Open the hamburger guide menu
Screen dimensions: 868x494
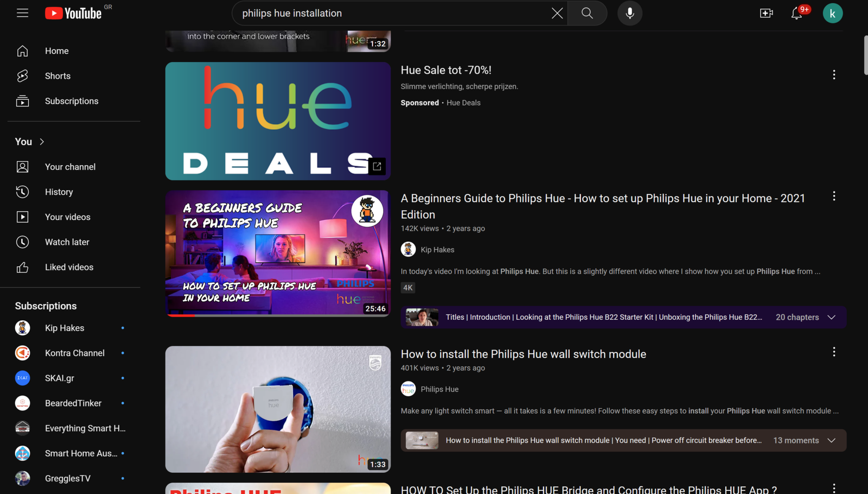click(22, 13)
